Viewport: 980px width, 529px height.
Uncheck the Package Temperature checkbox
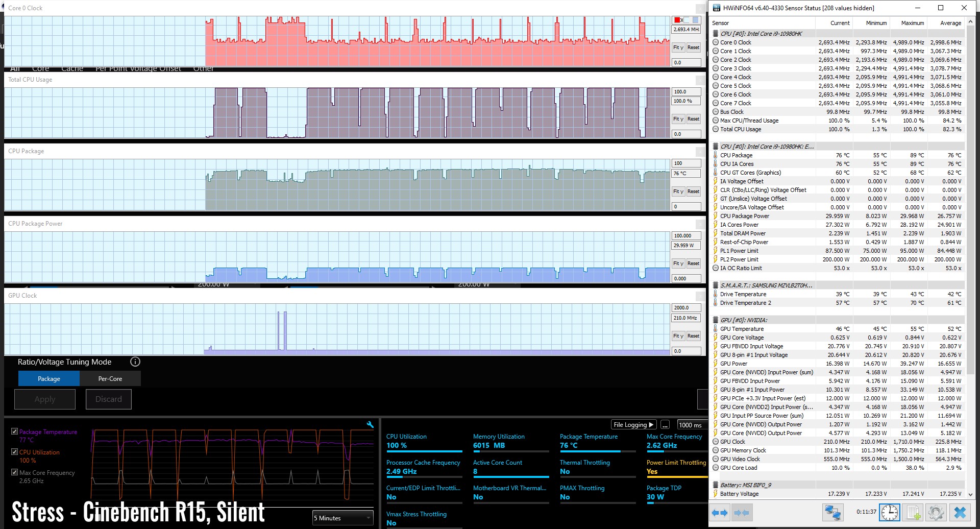[15, 431]
